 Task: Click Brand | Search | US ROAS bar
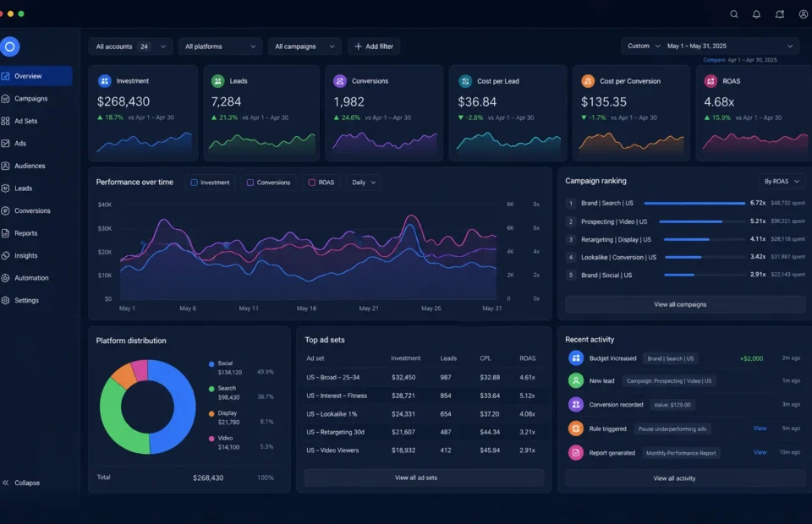click(694, 204)
